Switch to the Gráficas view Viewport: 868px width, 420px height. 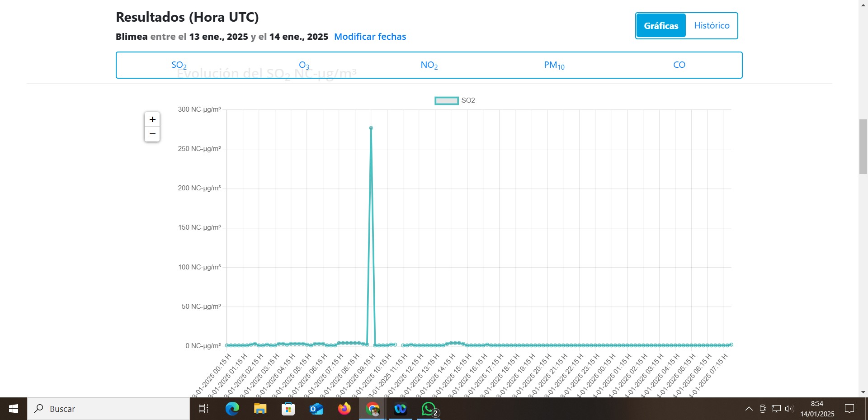660,26
